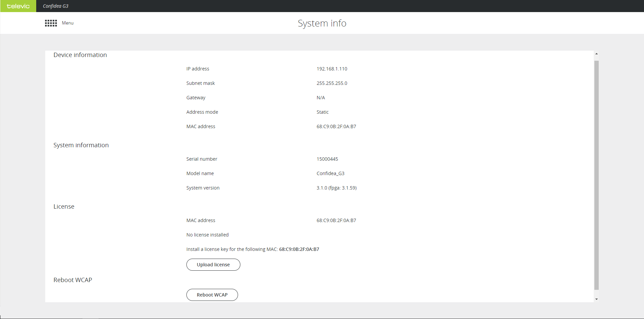Click the scrollbar down arrow
Viewport: 644px width, 319px height.
[x=596, y=299]
